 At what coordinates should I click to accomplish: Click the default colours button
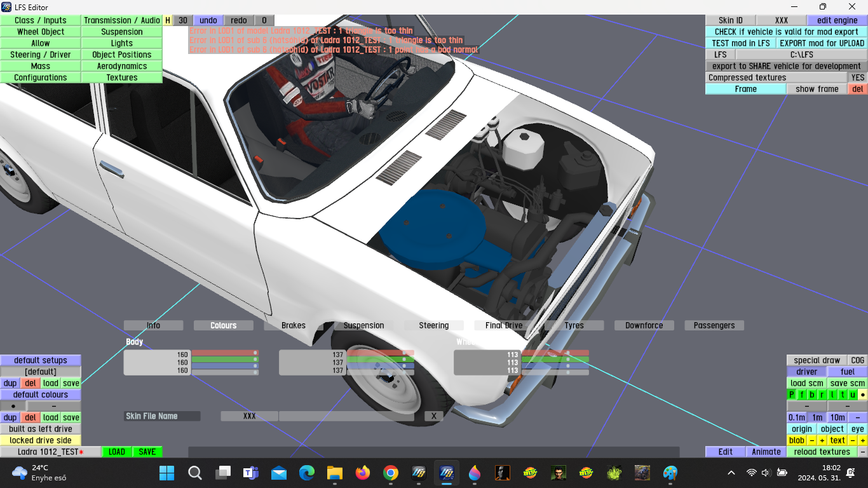coord(41,395)
